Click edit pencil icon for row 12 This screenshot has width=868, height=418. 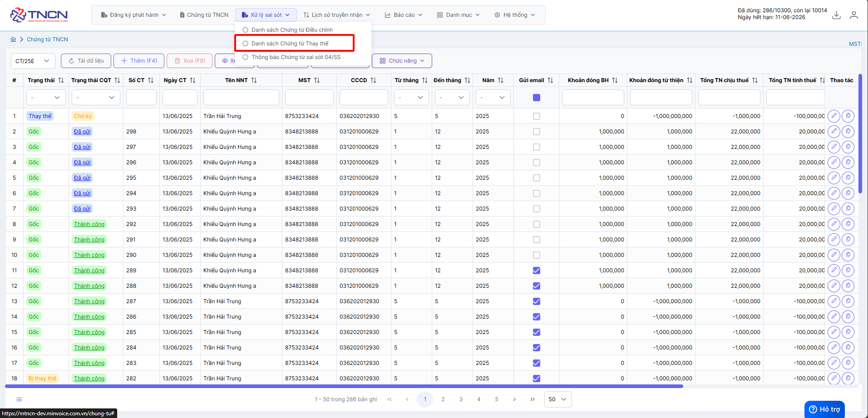[834, 286]
